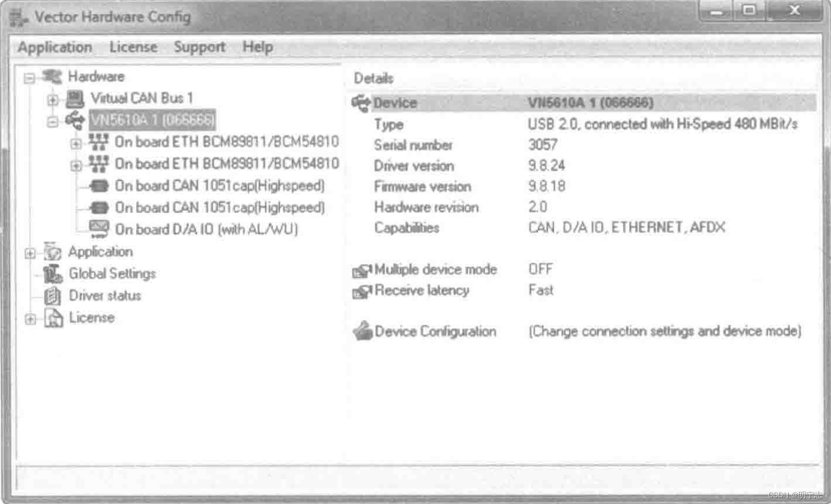
Task: Open the Application menu
Action: 55,48
